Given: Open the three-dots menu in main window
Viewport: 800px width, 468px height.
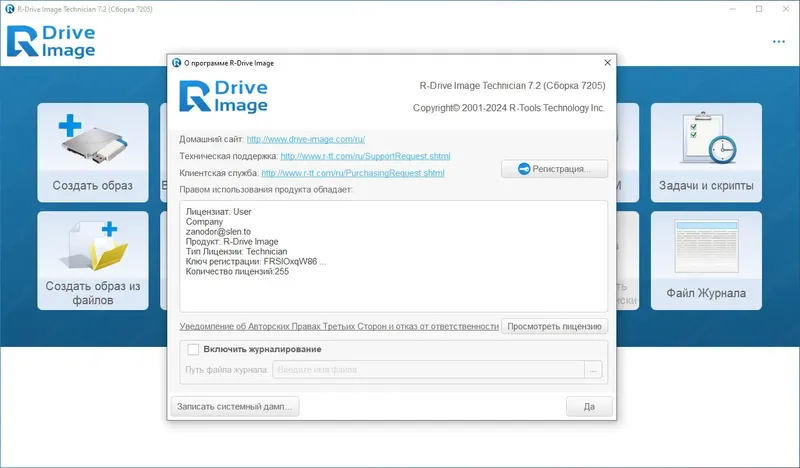Looking at the screenshot, I should tap(779, 42).
